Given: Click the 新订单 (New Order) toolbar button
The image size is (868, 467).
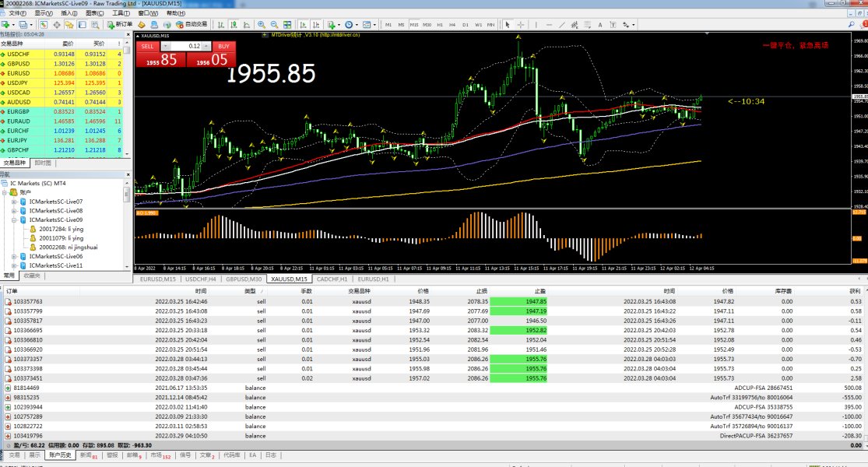Looking at the screenshot, I should click(x=121, y=25).
